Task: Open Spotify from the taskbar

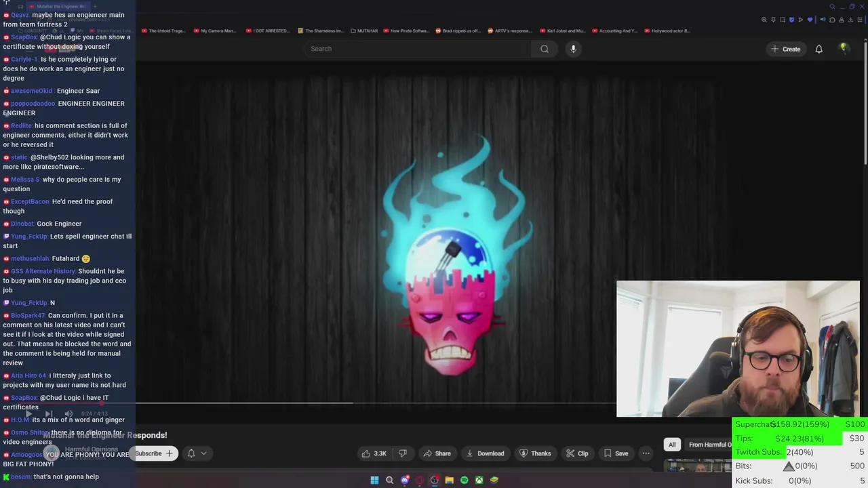Action: pyautogui.click(x=464, y=480)
